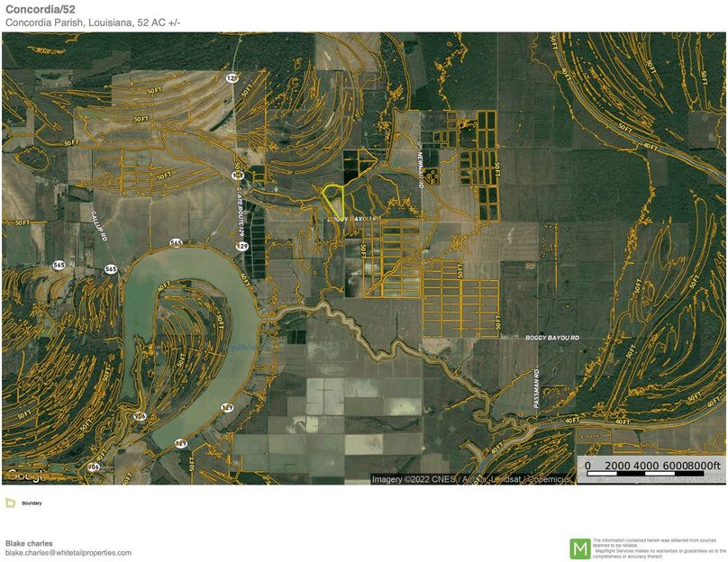The image size is (728, 562).
Task: Click the Blake charles contact name
Action: click(x=29, y=543)
